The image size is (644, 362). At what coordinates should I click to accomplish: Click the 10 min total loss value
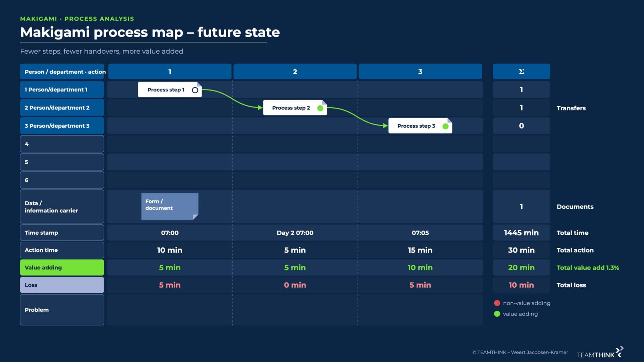click(521, 285)
